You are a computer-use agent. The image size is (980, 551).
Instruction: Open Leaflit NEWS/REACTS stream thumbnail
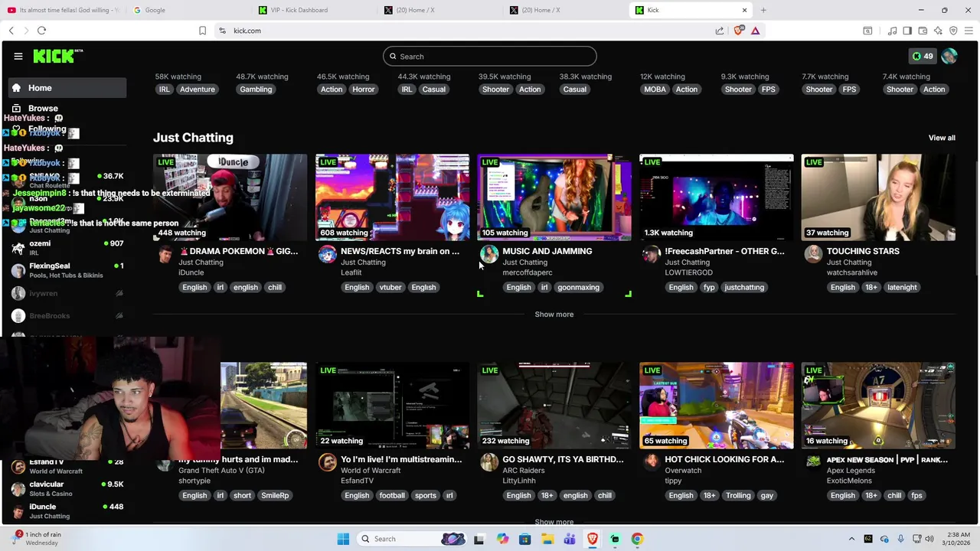pos(392,197)
